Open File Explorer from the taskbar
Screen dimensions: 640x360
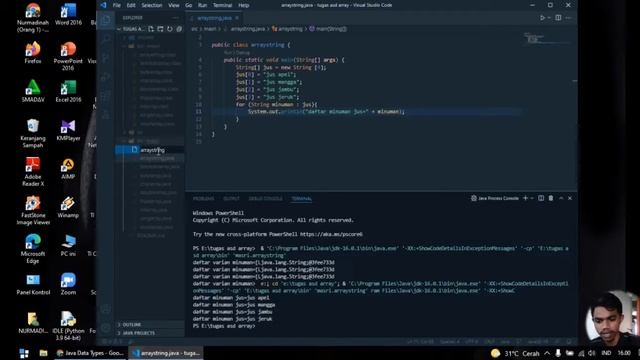tap(43, 353)
